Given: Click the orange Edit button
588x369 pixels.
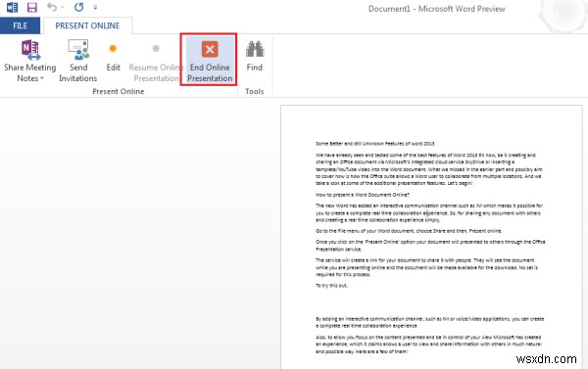Looking at the screenshot, I should coord(113,57).
